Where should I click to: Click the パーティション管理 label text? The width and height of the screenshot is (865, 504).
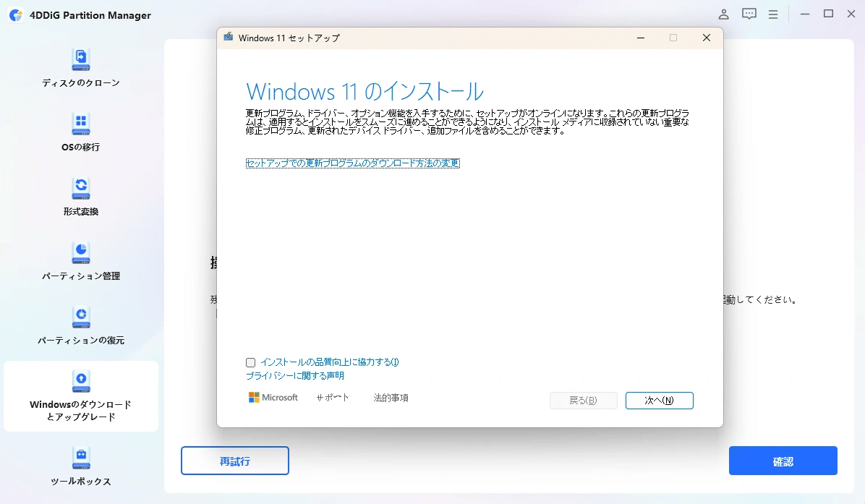pyautogui.click(x=81, y=276)
